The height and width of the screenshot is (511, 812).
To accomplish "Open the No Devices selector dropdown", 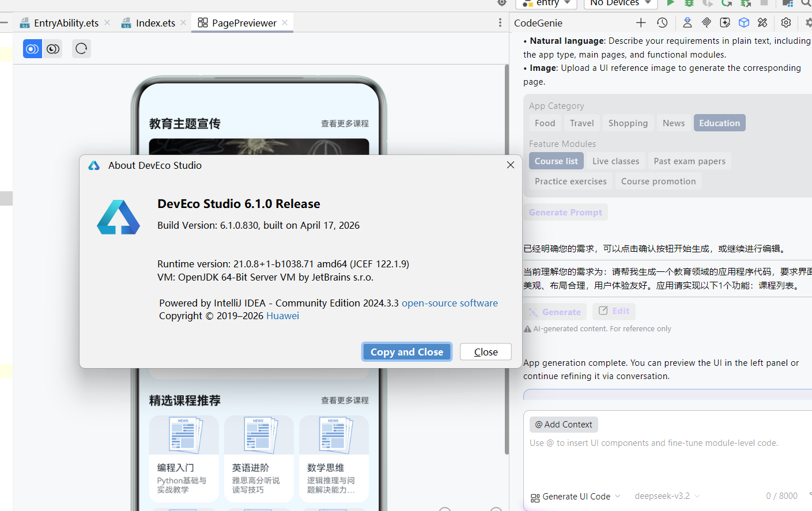I will (621, 3).
